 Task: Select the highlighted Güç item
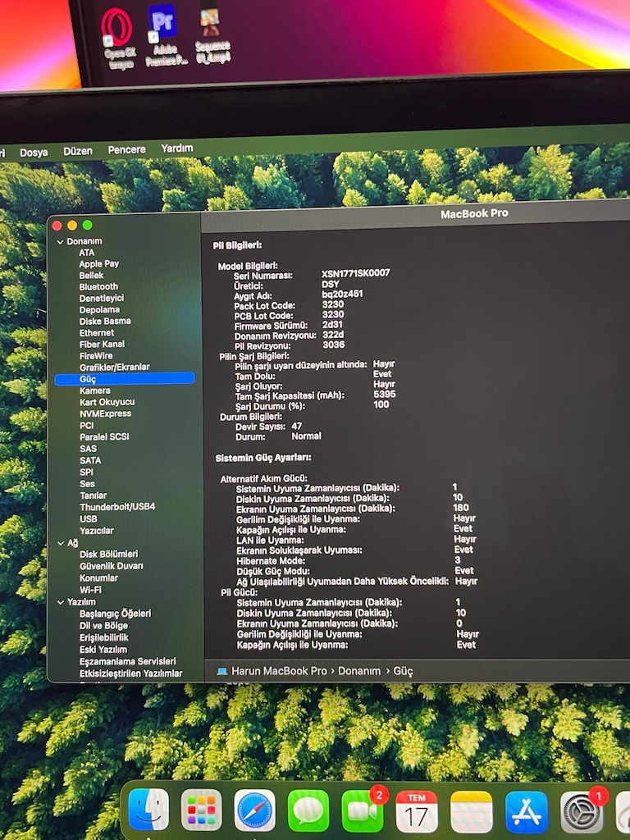[125, 379]
